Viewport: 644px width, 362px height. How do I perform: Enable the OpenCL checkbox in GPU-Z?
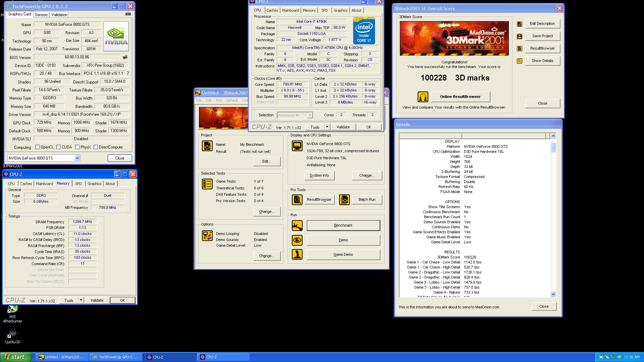point(38,147)
